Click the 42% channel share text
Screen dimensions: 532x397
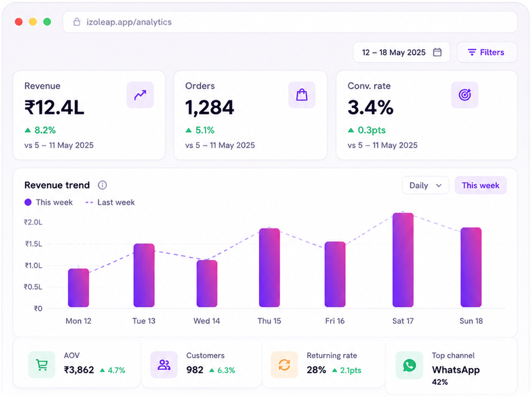[x=440, y=382]
